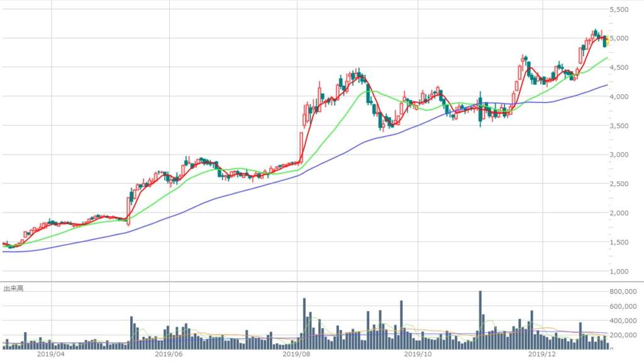Click the 200,000 volume axis label
Viewport: 644px width, 364px height.
623,335
